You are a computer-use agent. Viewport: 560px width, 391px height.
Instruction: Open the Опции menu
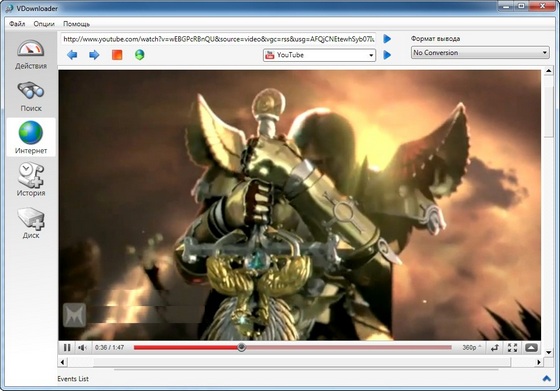[44, 24]
